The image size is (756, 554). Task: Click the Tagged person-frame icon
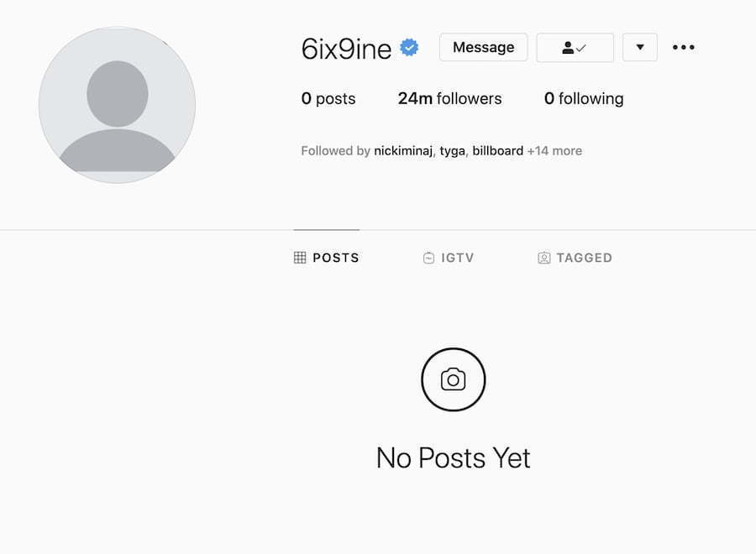click(x=543, y=258)
